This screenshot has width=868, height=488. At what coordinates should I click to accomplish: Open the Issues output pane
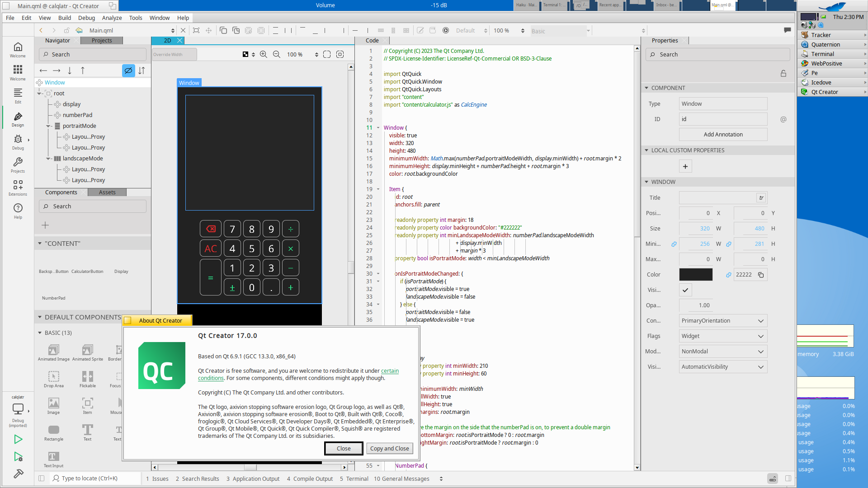coord(157,479)
